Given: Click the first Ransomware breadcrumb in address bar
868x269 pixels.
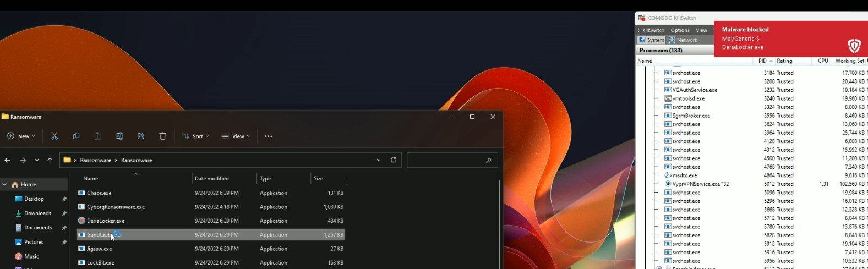Looking at the screenshot, I should [x=95, y=160].
